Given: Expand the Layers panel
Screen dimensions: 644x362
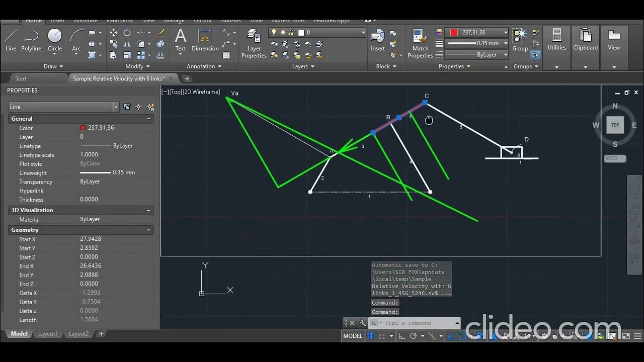Looking at the screenshot, I should tap(303, 66).
